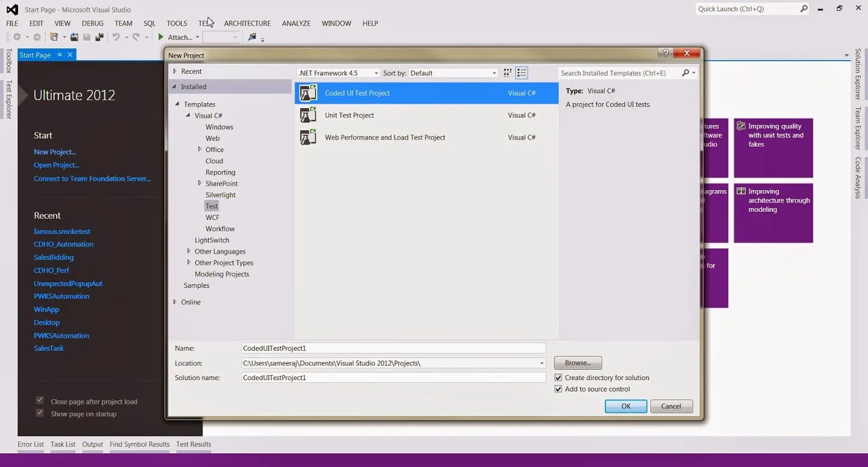868x467 pixels.
Task: Expand Office tree node
Action: [x=200, y=149]
